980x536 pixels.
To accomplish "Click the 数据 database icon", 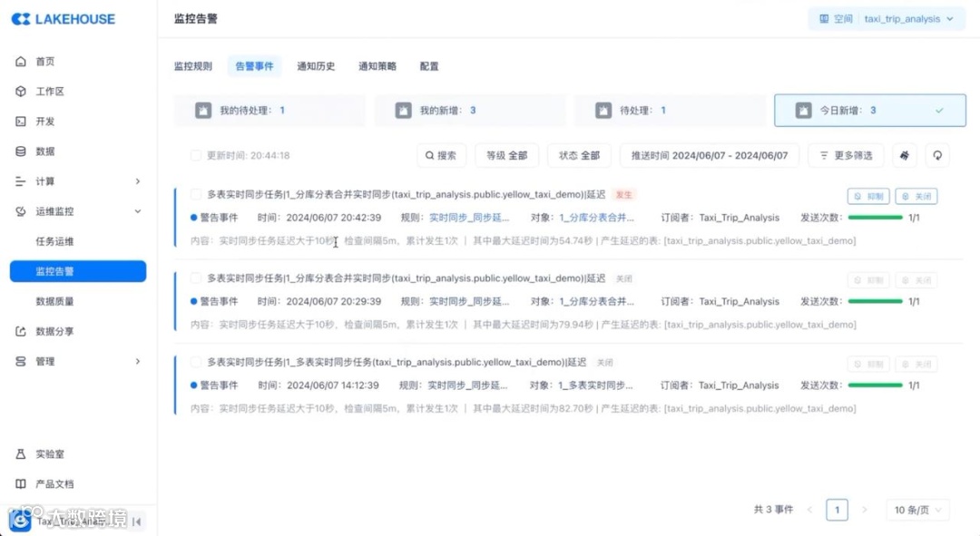I will click(x=21, y=151).
